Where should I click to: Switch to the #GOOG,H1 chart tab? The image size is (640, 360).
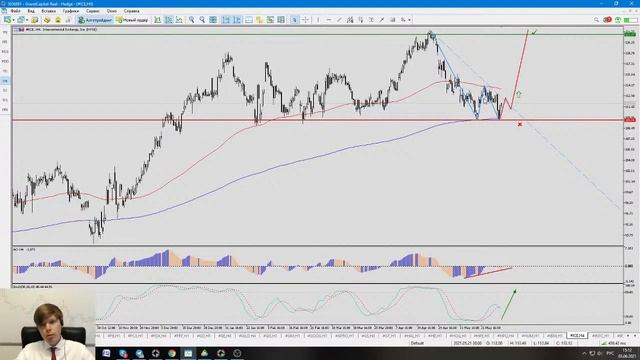pos(317,336)
